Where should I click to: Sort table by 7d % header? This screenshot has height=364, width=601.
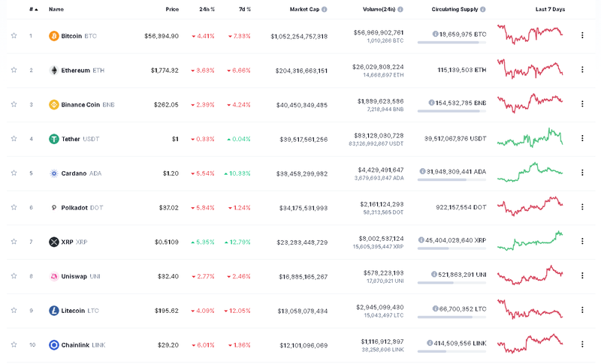click(x=245, y=9)
